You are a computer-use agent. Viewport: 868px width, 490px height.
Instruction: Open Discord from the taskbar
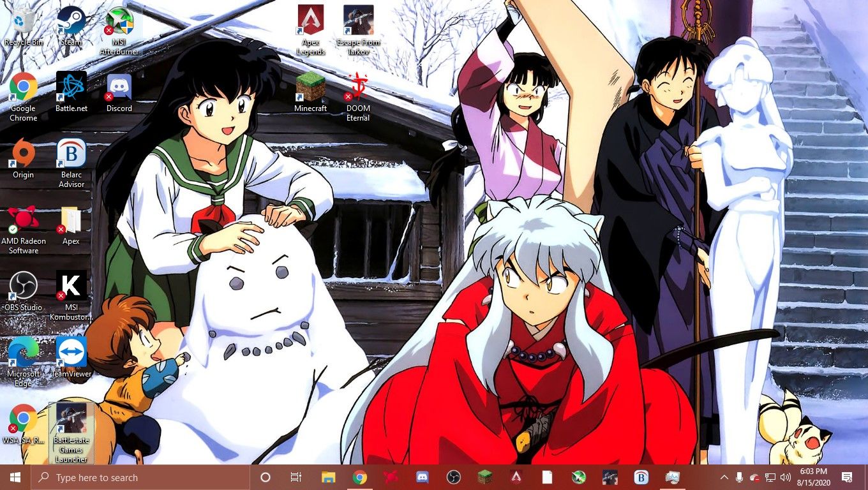tap(422, 477)
